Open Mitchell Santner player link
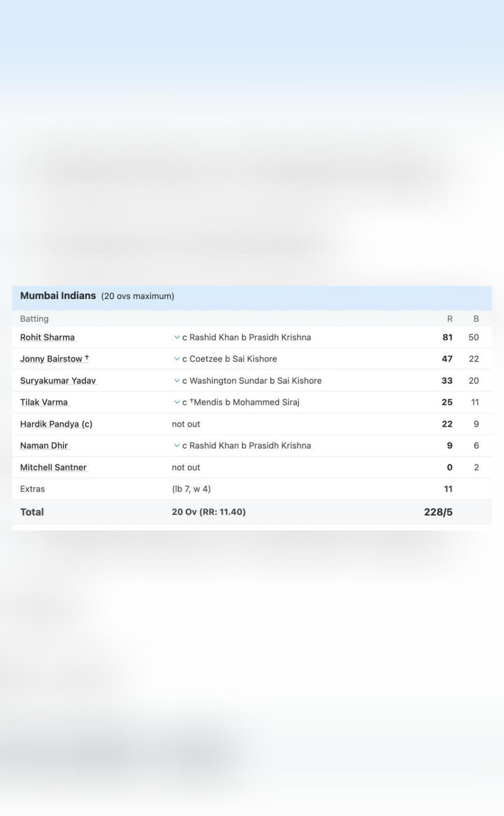 (54, 468)
